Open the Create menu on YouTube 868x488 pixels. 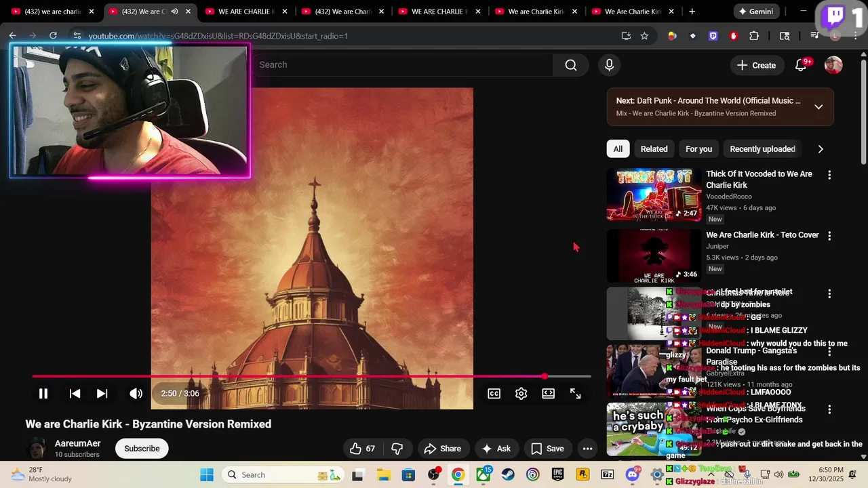click(757, 65)
